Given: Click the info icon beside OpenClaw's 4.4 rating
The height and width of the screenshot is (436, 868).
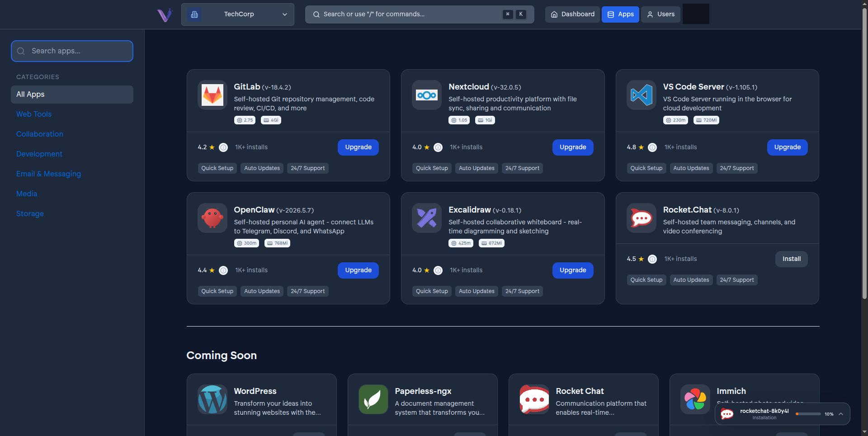Looking at the screenshot, I should [223, 270].
